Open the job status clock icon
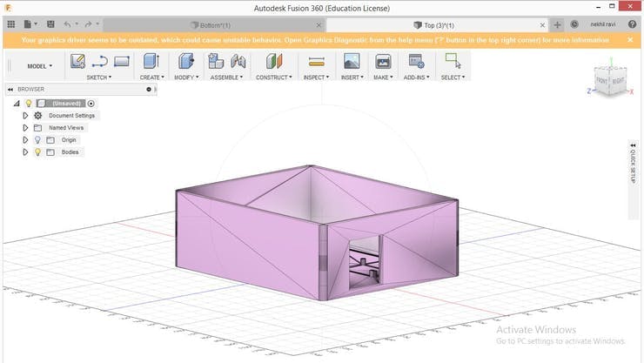Viewport: 644px width, 363px height. pos(574,24)
